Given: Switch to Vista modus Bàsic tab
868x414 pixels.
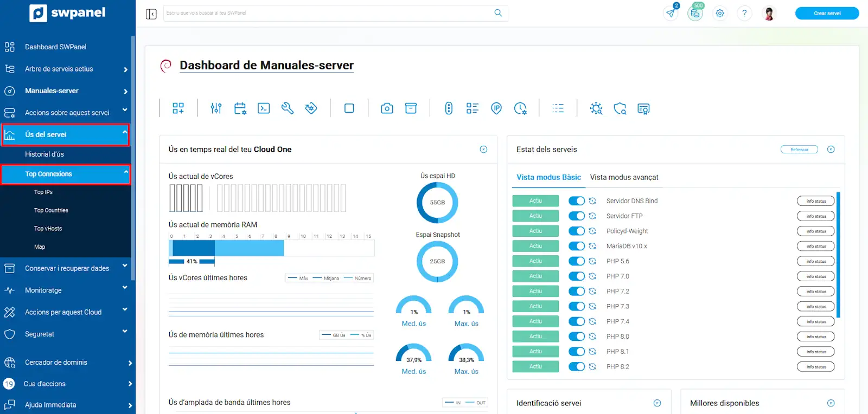Looking at the screenshot, I should 548,177.
